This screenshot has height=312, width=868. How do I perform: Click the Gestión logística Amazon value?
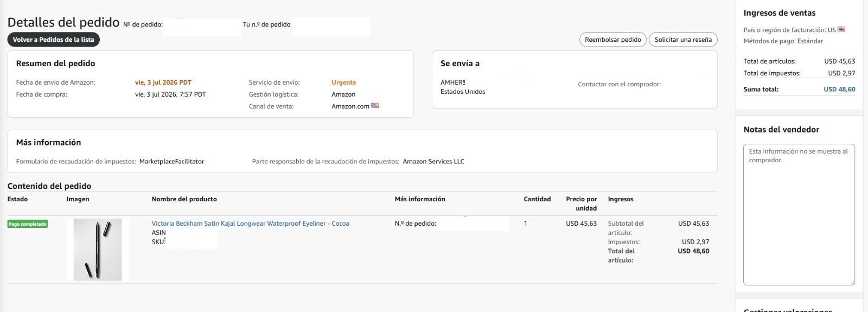click(x=343, y=94)
